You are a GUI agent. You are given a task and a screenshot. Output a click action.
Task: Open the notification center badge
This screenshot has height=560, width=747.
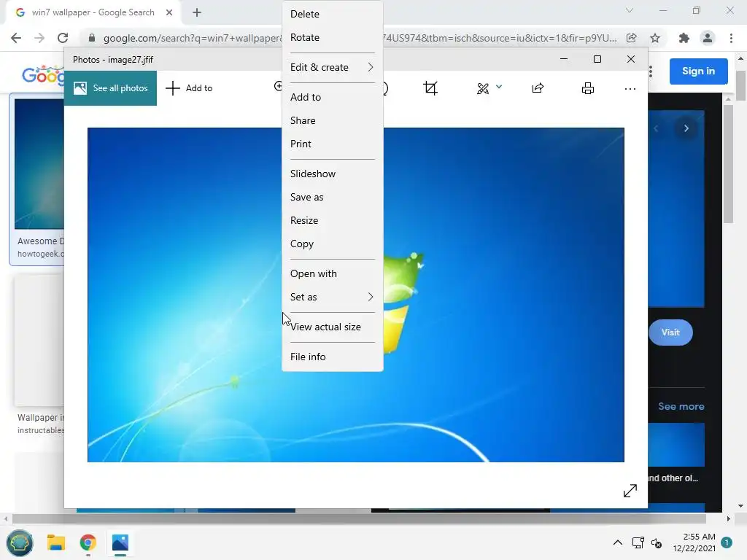[x=727, y=542]
